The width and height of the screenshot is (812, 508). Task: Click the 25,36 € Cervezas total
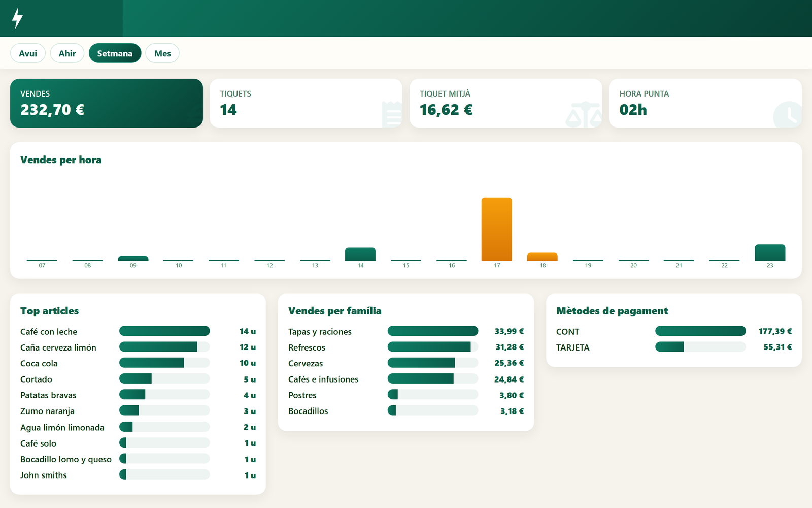(509, 363)
